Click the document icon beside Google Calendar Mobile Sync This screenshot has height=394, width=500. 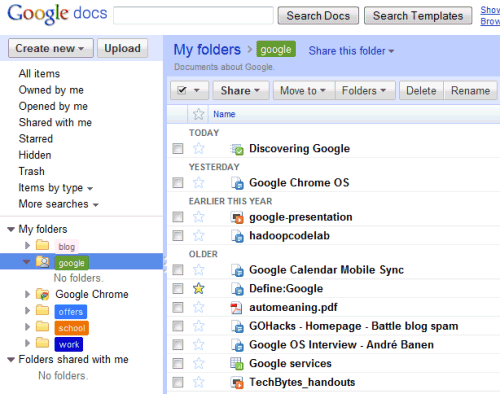click(237, 270)
